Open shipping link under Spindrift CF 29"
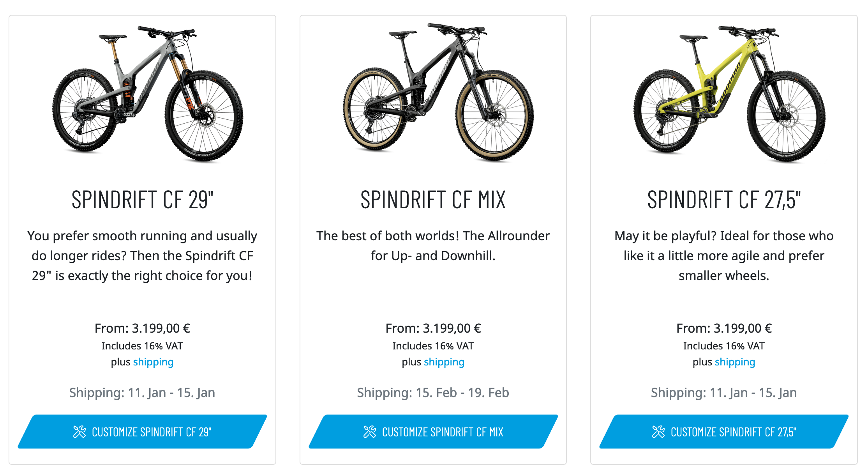 (x=153, y=362)
